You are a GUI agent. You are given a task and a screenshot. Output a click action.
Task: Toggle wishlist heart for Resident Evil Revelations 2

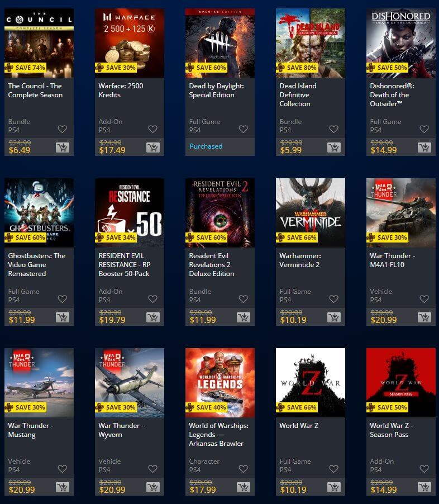[244, 299]
